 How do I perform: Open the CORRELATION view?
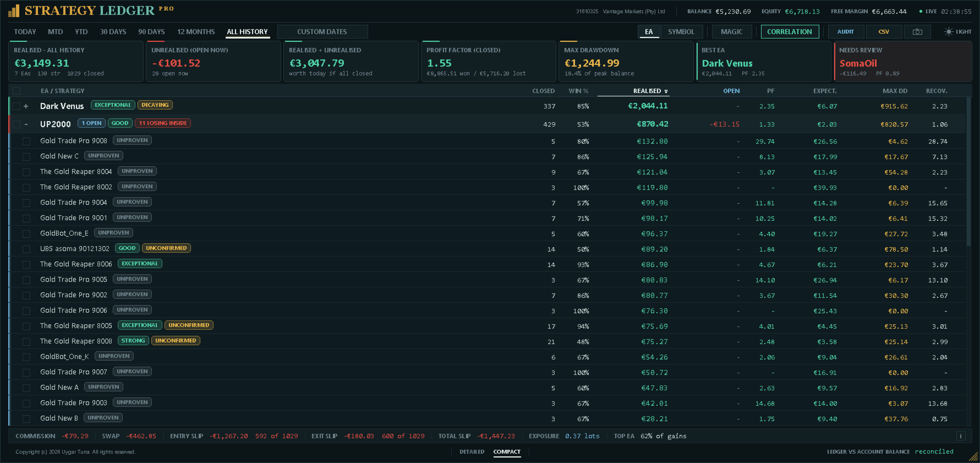coord(790,32)
